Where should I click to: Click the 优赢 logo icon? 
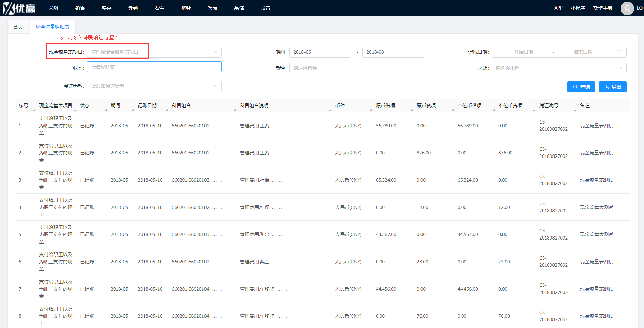pyautogui.click(x=19, y=8)
